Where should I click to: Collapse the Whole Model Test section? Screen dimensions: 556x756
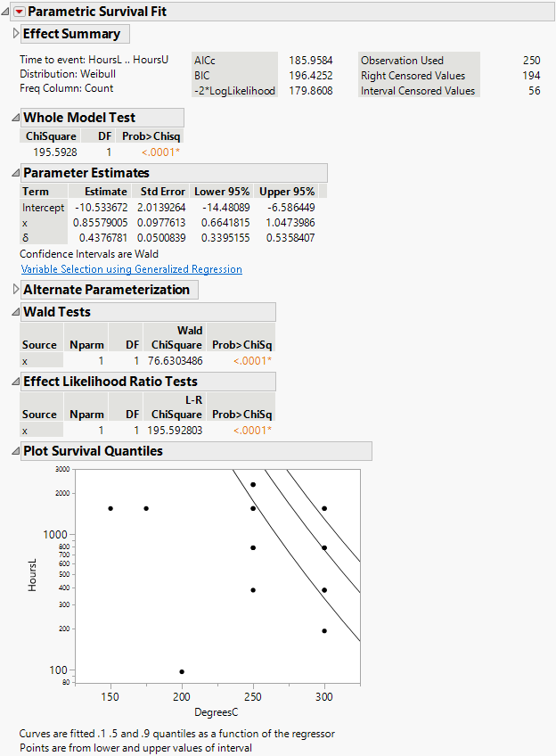(x=16, y=118)
